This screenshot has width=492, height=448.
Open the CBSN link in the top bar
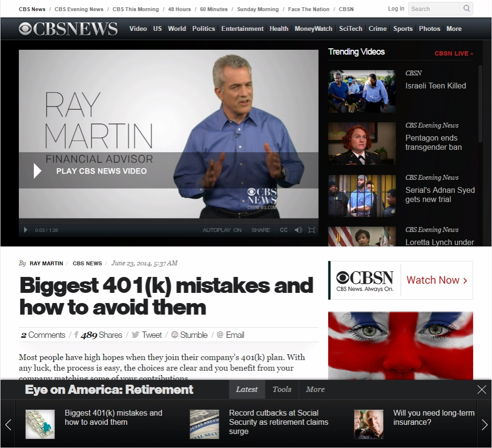[x=346, y=9]
